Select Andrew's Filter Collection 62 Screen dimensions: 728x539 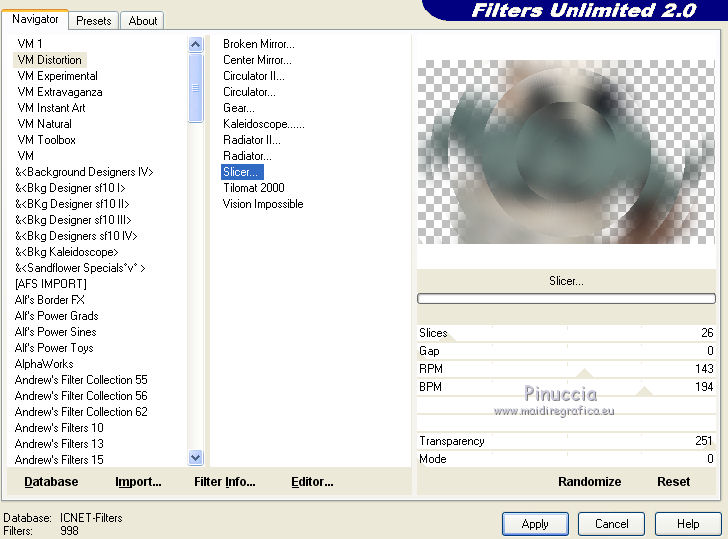tap(81, 412)
